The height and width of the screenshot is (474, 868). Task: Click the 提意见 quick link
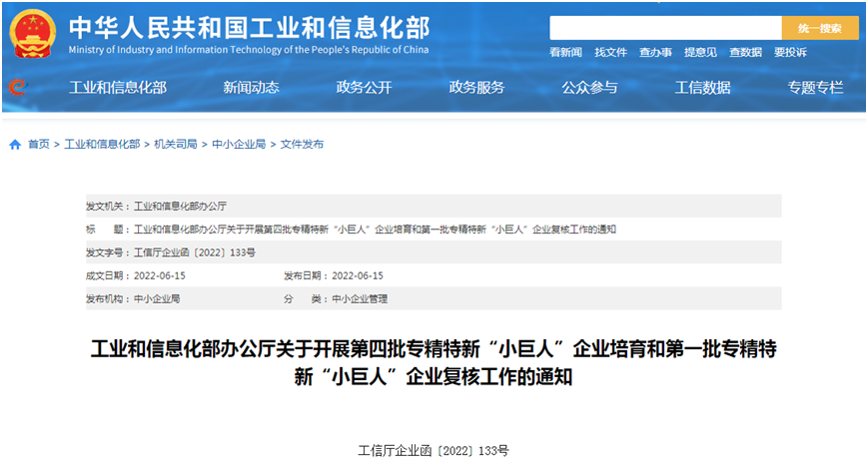click(x=700, y=52)
